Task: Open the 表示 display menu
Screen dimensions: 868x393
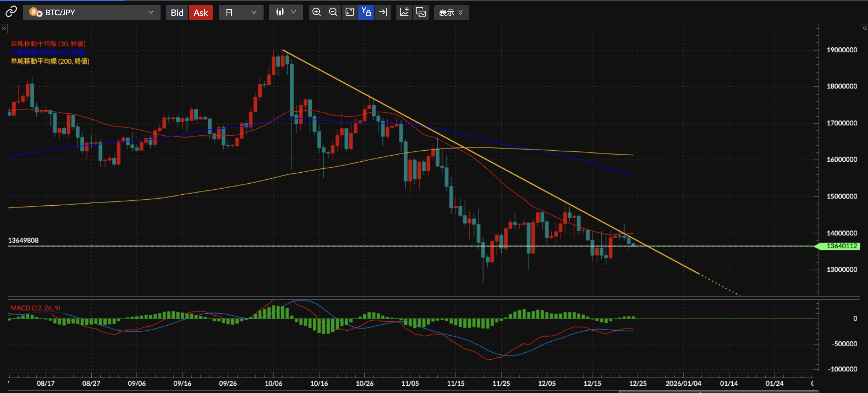Action: 451,13
